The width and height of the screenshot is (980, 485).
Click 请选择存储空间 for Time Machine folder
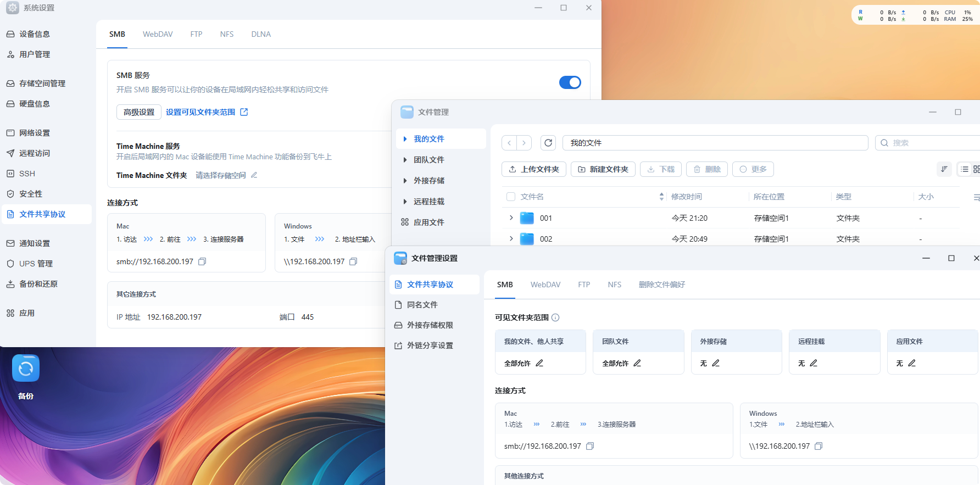tap(221, 175)
